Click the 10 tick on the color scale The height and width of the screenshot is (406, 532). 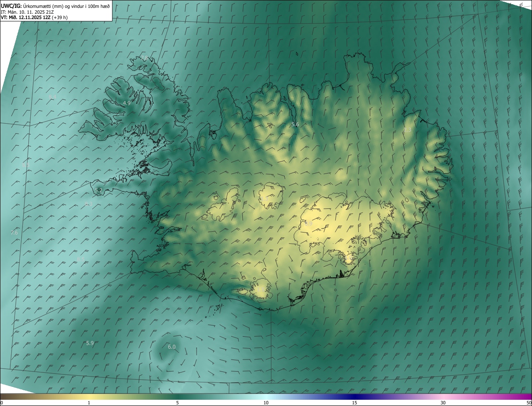pos(266,403)
